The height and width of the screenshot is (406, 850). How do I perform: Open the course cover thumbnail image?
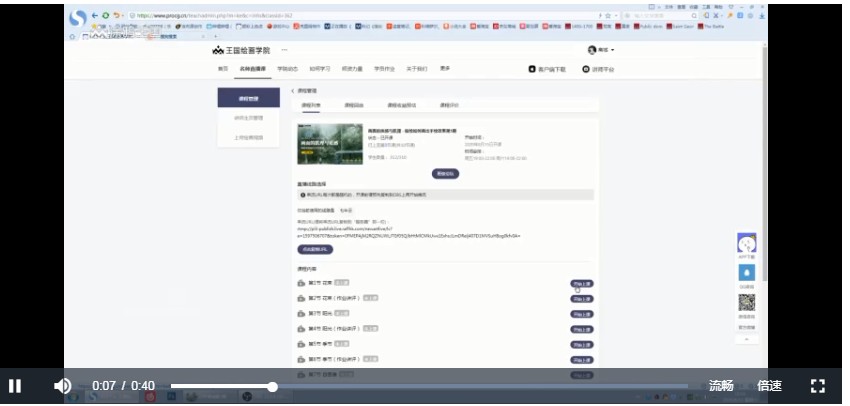click(x=330, y=144)
